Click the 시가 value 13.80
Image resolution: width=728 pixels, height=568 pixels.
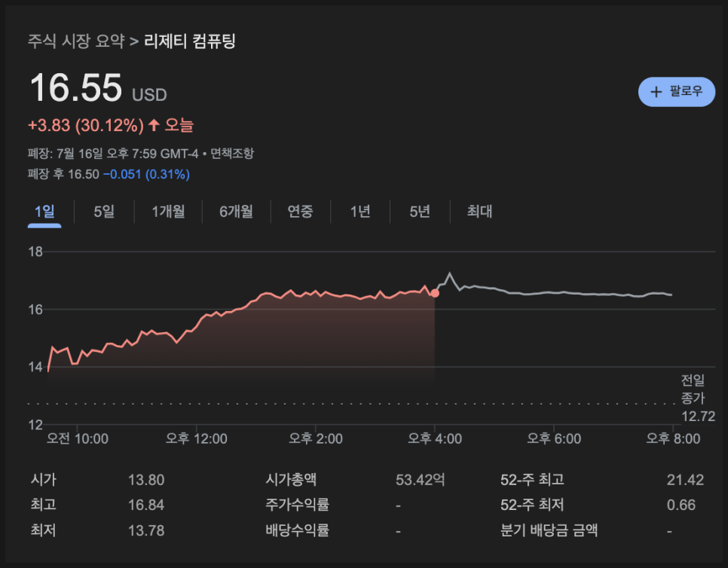click(146, 480)
